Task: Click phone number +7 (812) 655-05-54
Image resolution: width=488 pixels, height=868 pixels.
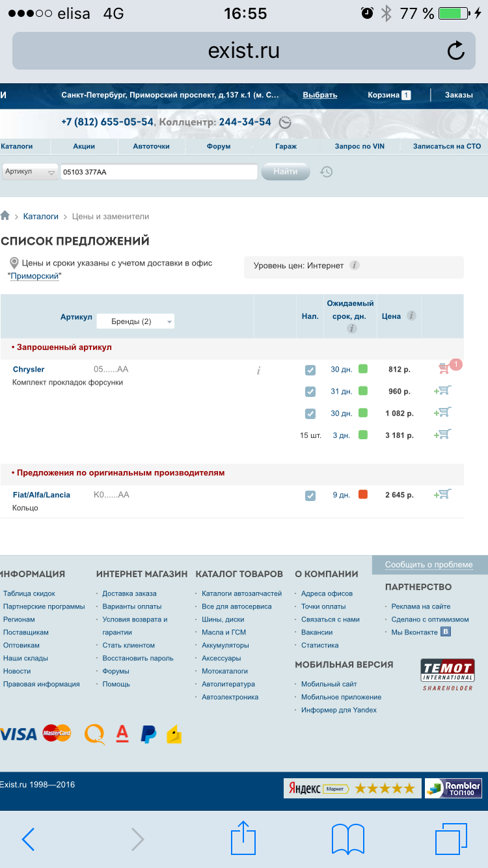Action: tap(107, 122)
